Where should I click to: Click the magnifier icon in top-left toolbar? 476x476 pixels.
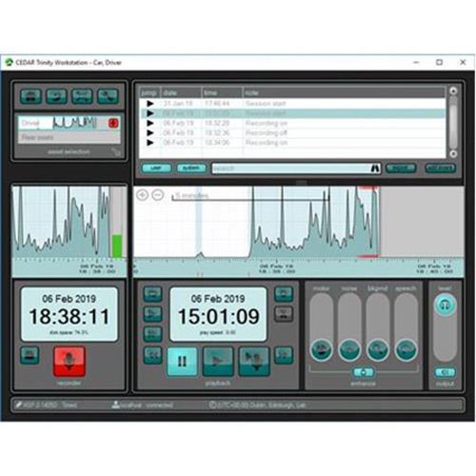[108, 96]
